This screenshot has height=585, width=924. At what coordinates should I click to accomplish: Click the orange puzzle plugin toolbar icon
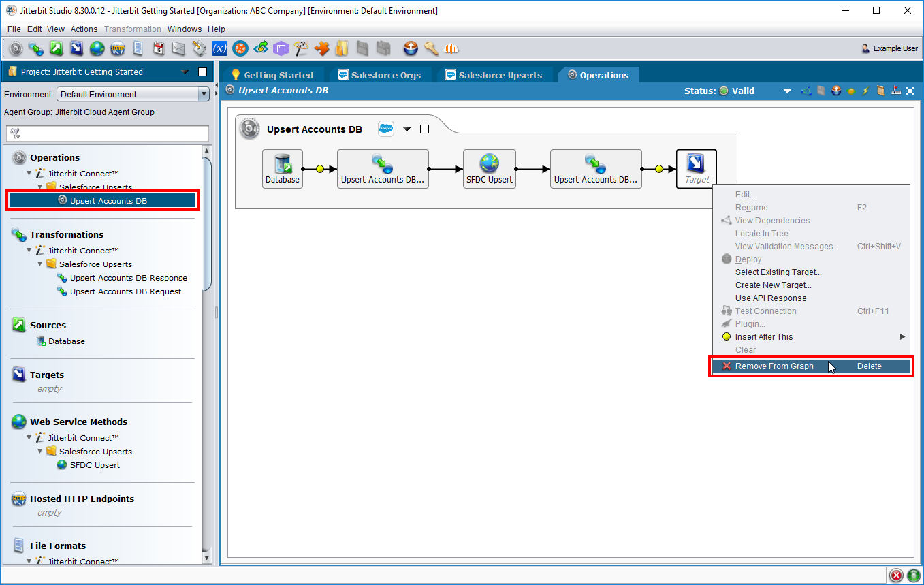tap(321, 48)
